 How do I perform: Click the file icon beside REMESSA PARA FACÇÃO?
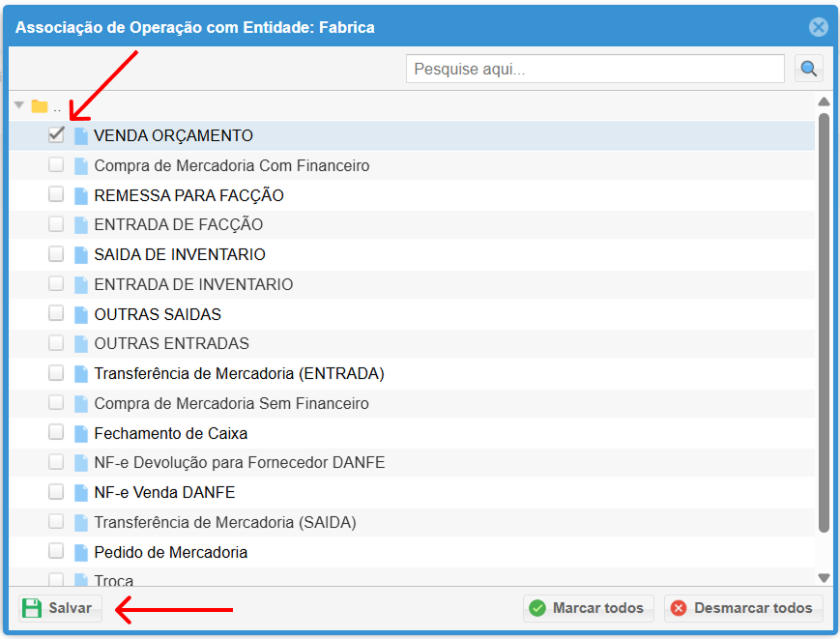(81, 196)
